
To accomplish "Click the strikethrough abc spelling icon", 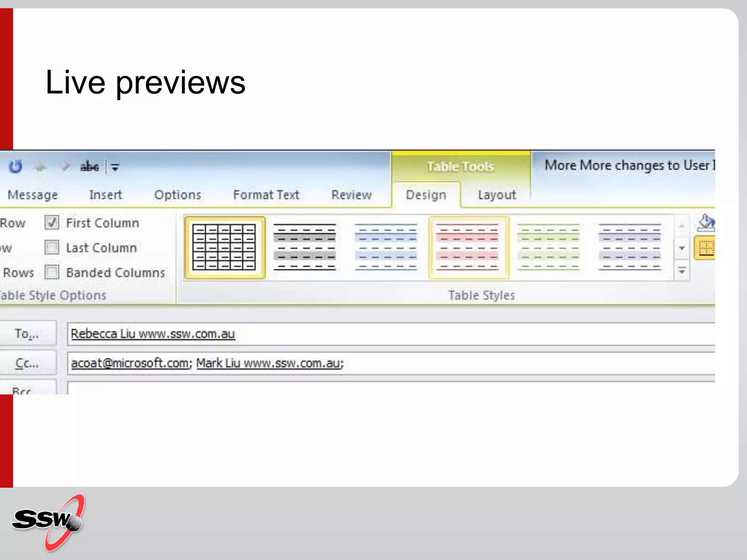I will 89,167.
